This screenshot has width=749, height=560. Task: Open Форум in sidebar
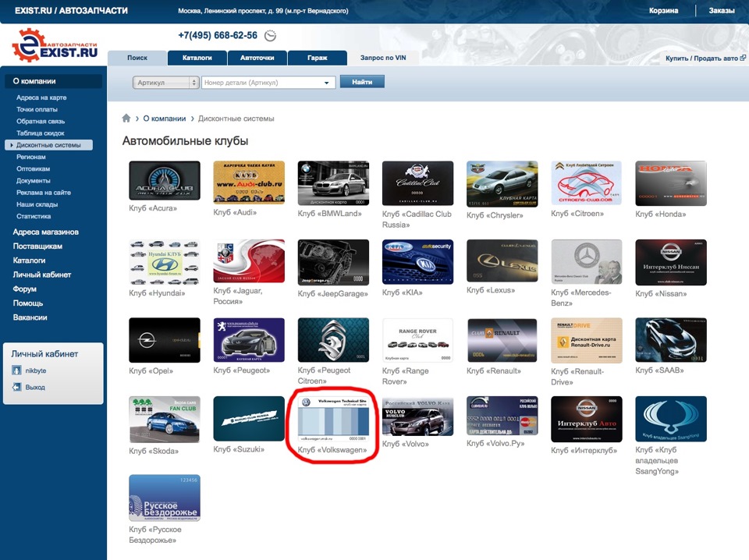25,289
